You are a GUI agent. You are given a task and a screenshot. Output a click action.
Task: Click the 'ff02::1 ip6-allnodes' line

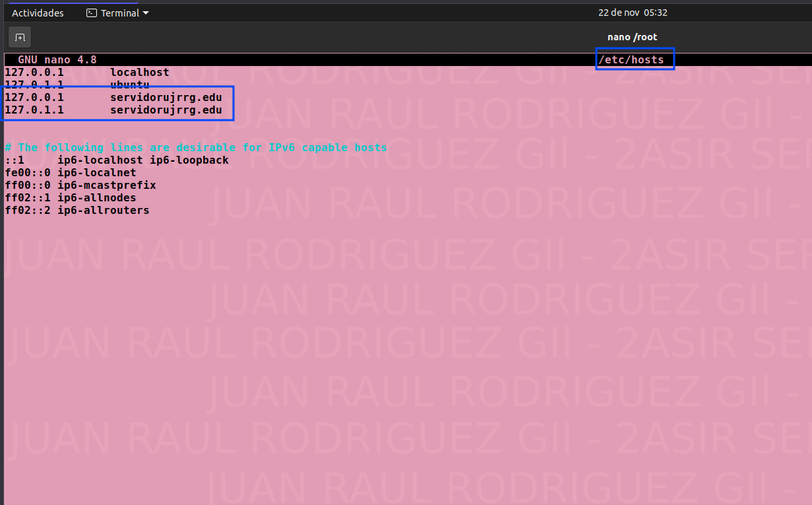point(71,197)
